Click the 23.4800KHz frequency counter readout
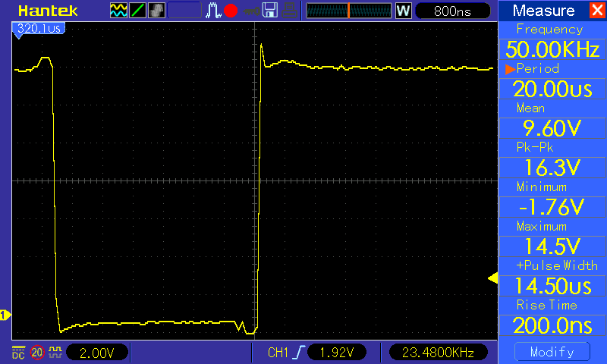This screenshot has height=364, width=607. tap(438, 353)
